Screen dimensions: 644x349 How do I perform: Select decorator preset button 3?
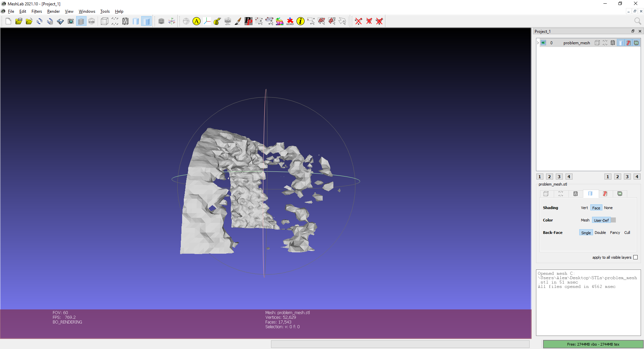559,177
